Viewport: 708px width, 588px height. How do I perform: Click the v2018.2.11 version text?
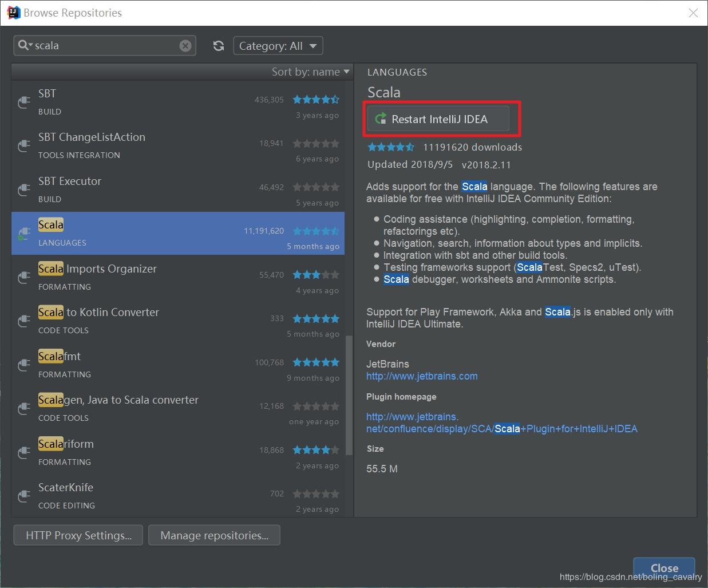tap(486, 165)
